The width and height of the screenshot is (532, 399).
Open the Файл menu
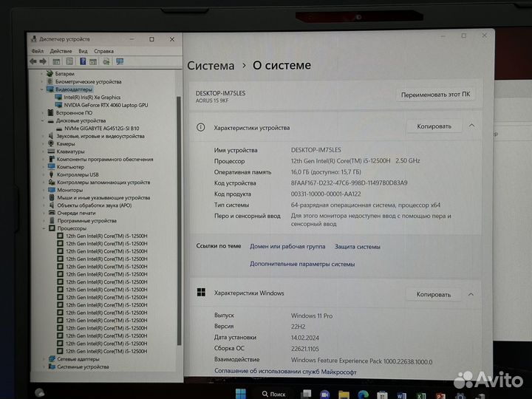[x=38, y=51]
